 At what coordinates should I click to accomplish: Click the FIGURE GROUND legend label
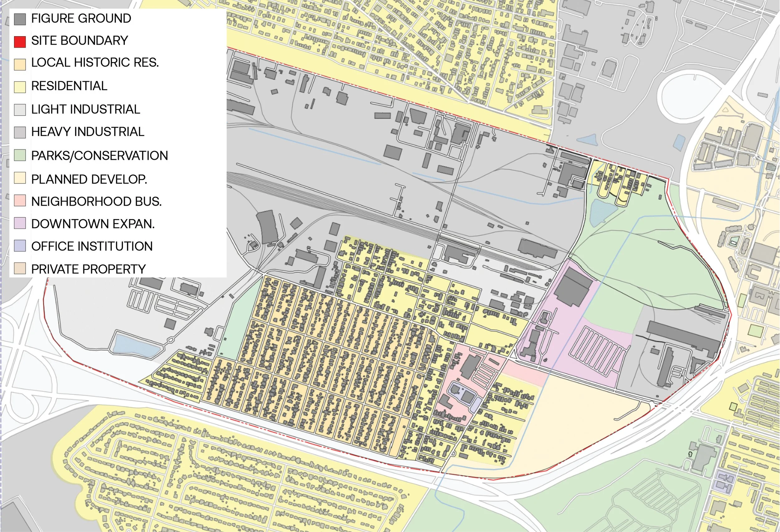pos(81,18)
